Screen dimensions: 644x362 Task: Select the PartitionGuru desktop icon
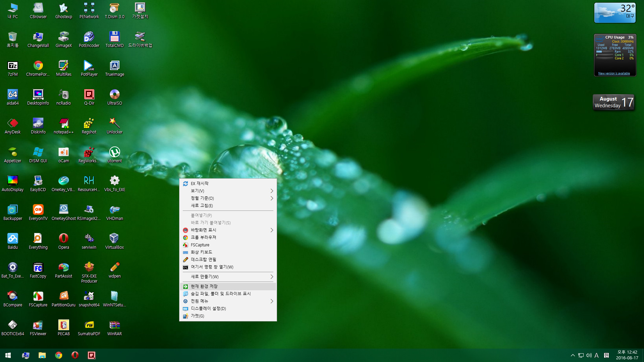tap(64, 299)
